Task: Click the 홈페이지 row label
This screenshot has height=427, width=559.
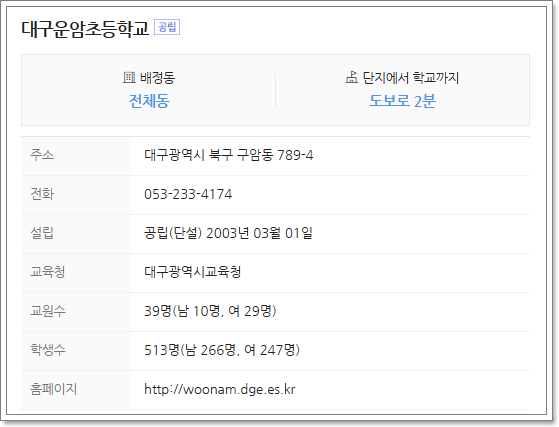Action: 53,389
